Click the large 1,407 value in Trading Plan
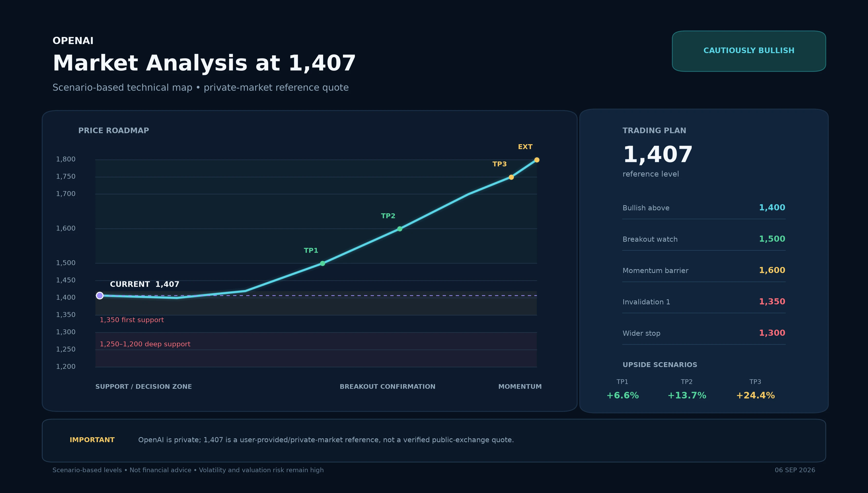This screenshot has width=868, height=493. click(658, 155)
